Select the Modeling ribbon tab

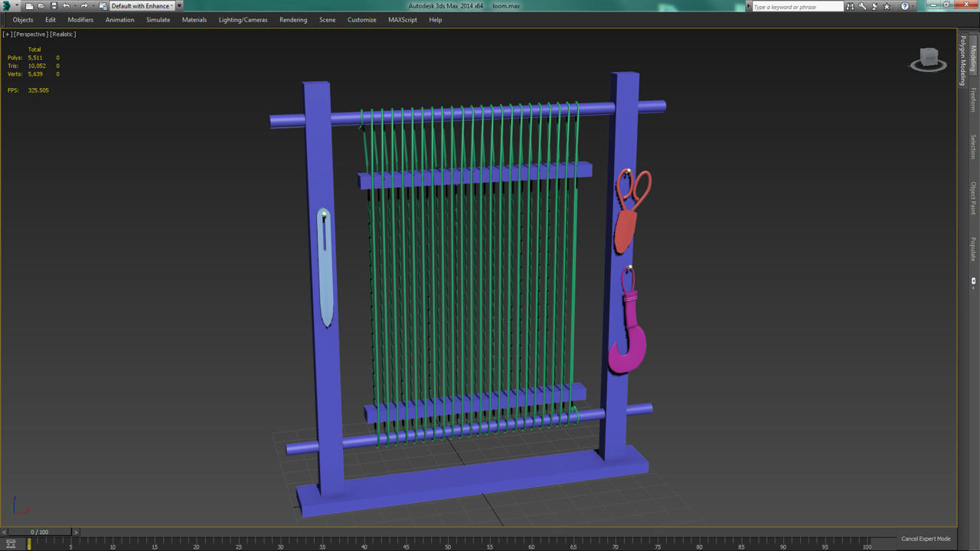point(973,58)
